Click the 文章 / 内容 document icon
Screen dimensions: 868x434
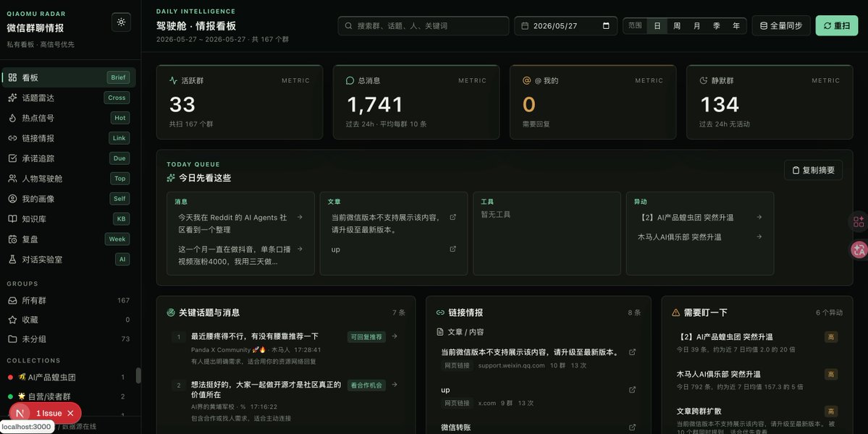[440, 332]
